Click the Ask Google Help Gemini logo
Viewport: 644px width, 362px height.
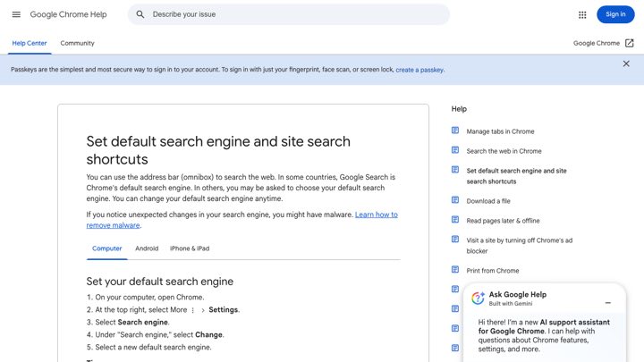pos(478,298)
